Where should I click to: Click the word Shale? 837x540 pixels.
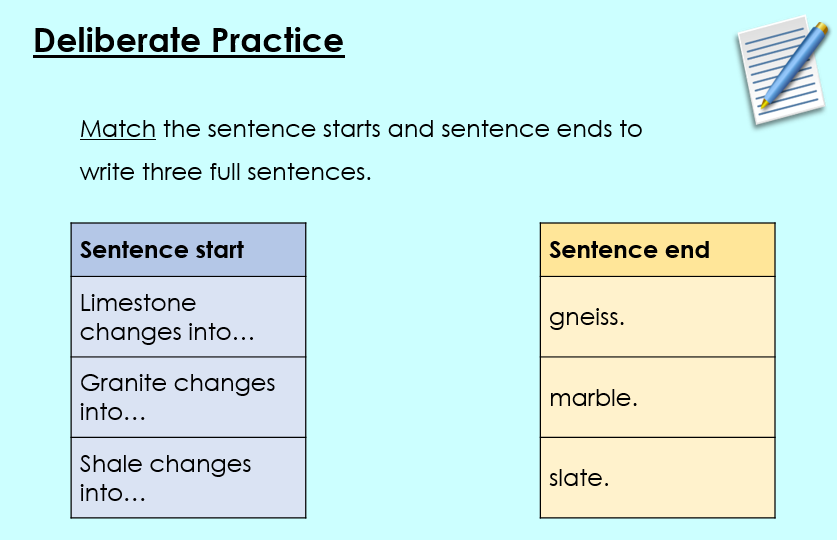112,464
